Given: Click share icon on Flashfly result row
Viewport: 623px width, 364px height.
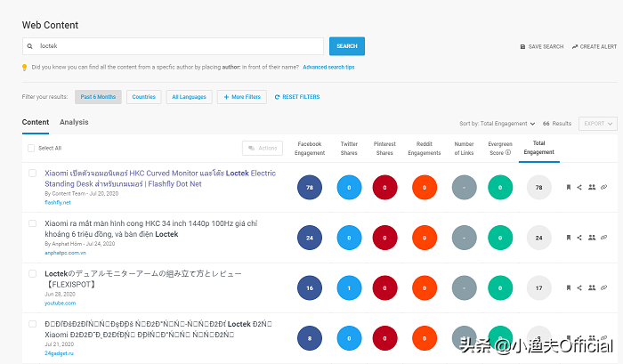Looking at the screenshot, I should pos(579,187).
